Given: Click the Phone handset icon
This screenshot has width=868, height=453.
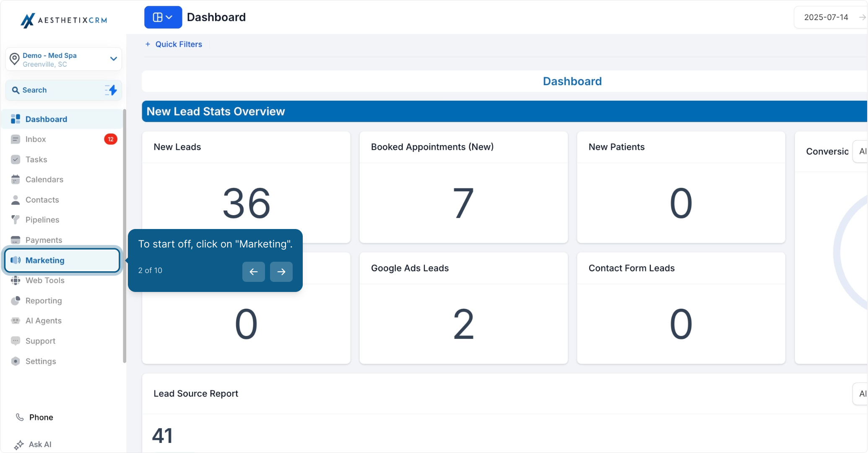Looking at the screenshot, I should click(20, 417).
